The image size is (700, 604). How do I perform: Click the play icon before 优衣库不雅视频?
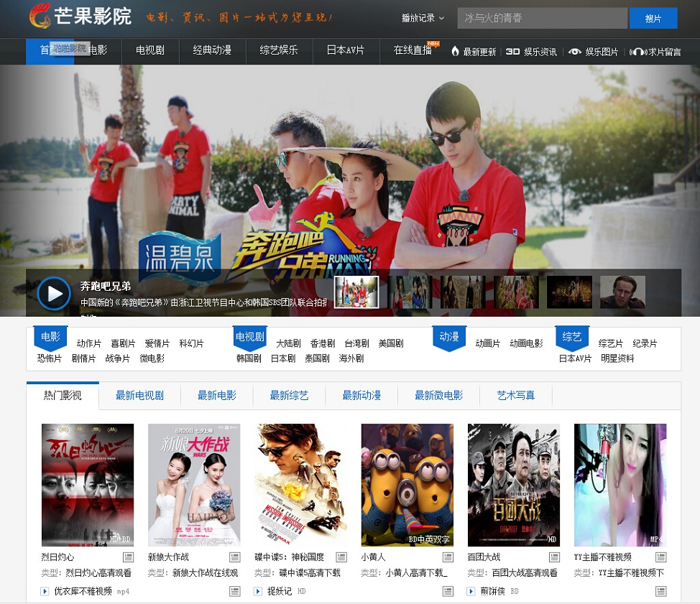pyautogui.click(x=45, y=592)
